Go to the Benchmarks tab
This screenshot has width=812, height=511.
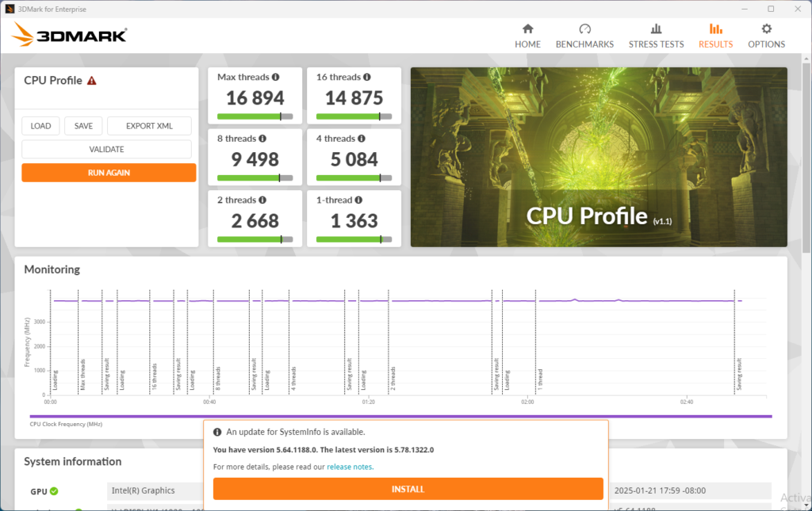[x=584, y=36]
